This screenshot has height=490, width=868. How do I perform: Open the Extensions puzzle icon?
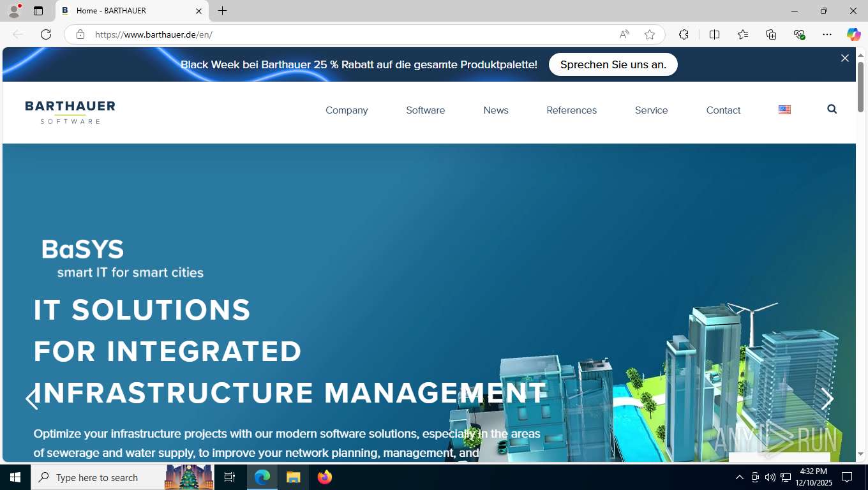point(684,34)
